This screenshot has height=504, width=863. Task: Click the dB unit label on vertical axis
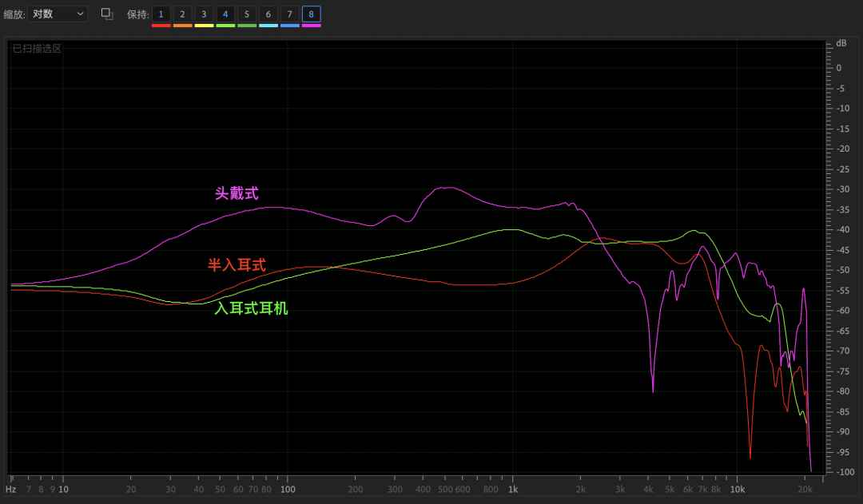click(841, 43)
